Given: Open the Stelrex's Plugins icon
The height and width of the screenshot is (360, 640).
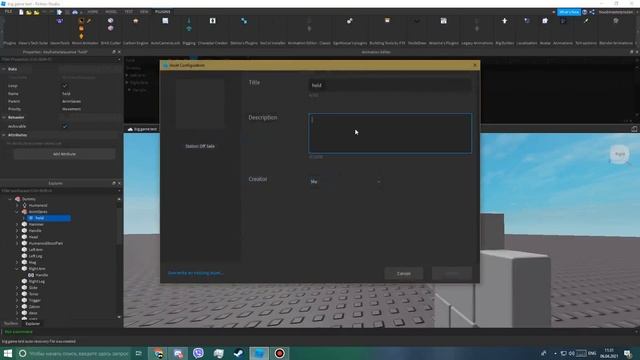Looking at the screenshot, I should [244, 21].
